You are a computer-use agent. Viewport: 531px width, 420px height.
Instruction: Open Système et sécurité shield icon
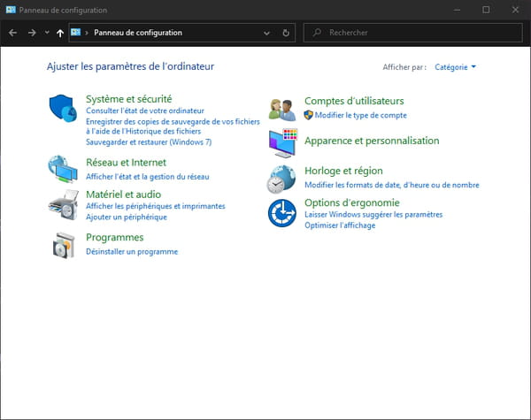click(x=63, y=108)
